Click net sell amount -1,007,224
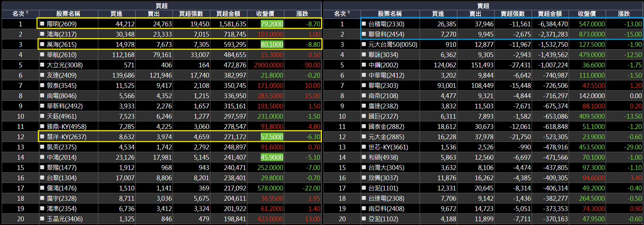The width and height of the screenshot is (644, 225). coord(553,65)
